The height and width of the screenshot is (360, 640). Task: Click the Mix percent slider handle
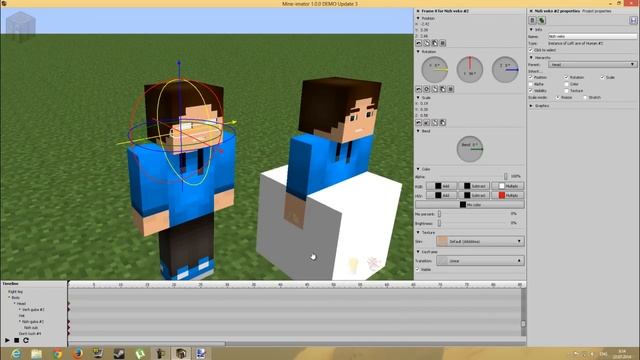(440, 213)
